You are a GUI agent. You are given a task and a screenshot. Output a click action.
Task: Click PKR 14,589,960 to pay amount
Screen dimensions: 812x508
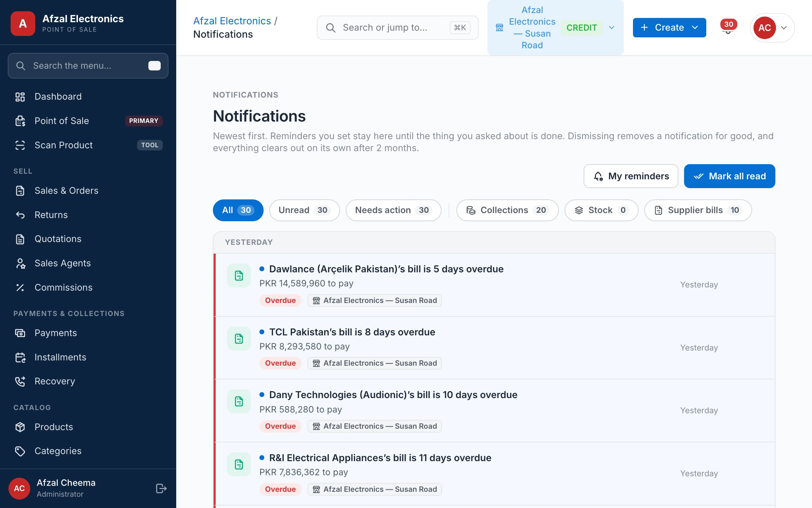pyautogui.click(x=306, y=284)
